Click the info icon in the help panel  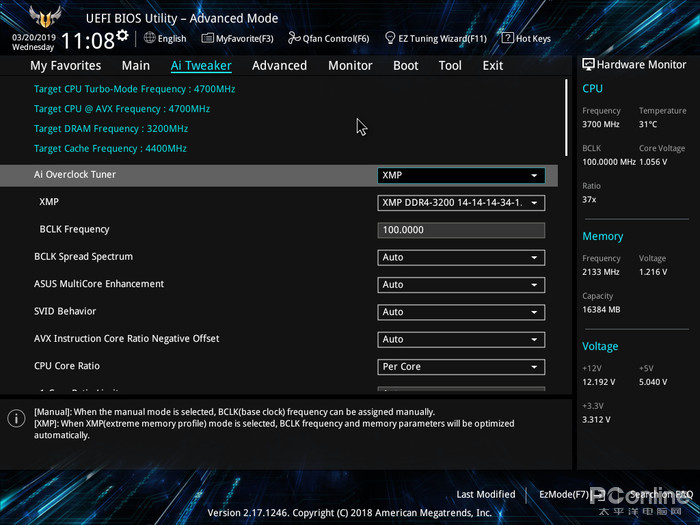pos(16,419)
